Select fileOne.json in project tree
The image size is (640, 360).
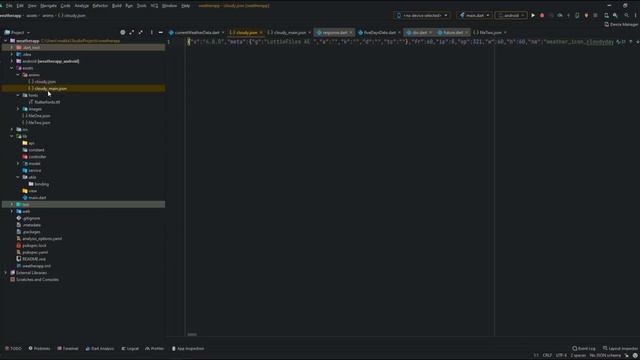36,116
